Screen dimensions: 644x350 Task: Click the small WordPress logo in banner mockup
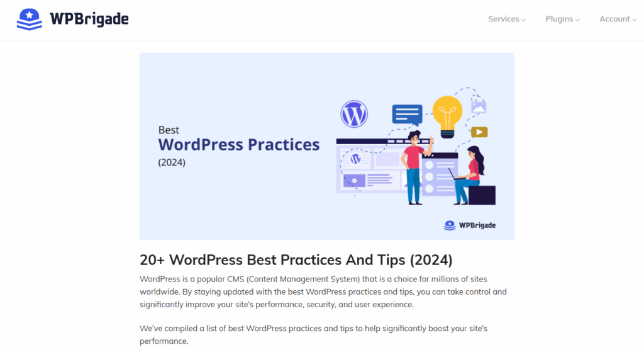(355, 159)
